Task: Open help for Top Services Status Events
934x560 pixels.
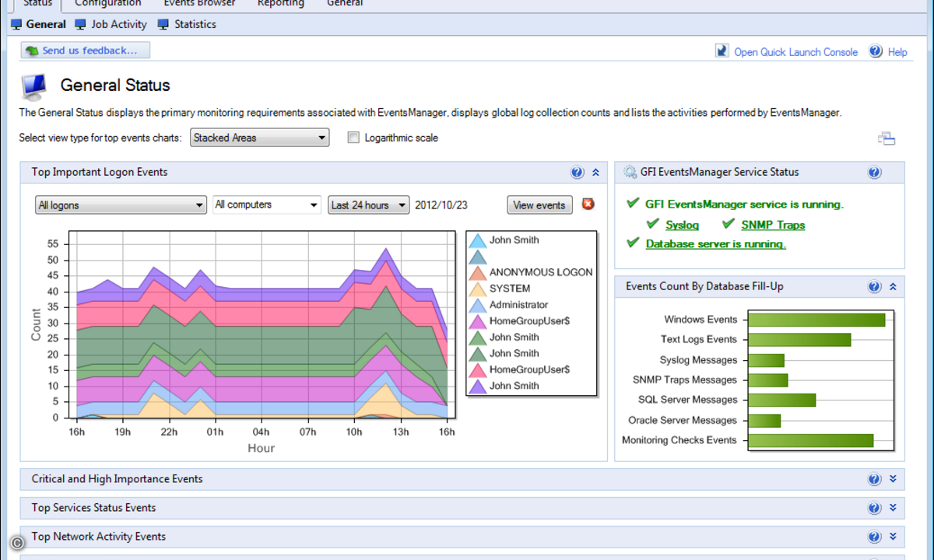Action: (x=874, y=509)
